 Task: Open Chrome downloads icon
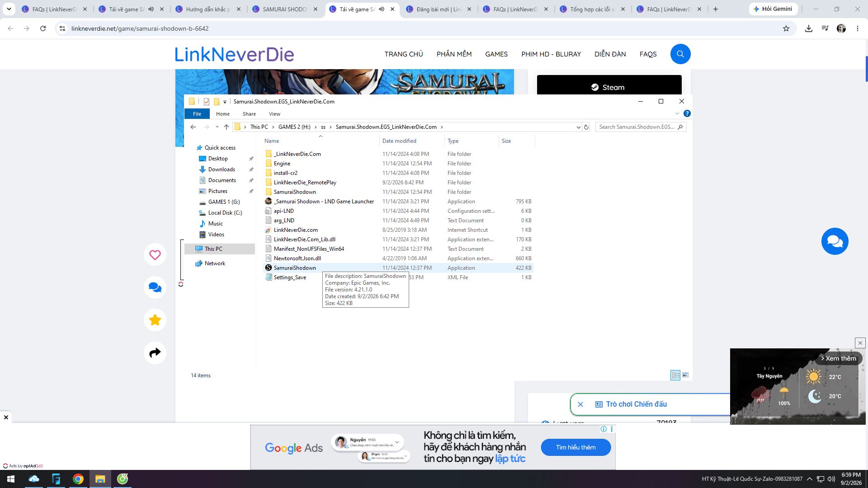(809, 28)
